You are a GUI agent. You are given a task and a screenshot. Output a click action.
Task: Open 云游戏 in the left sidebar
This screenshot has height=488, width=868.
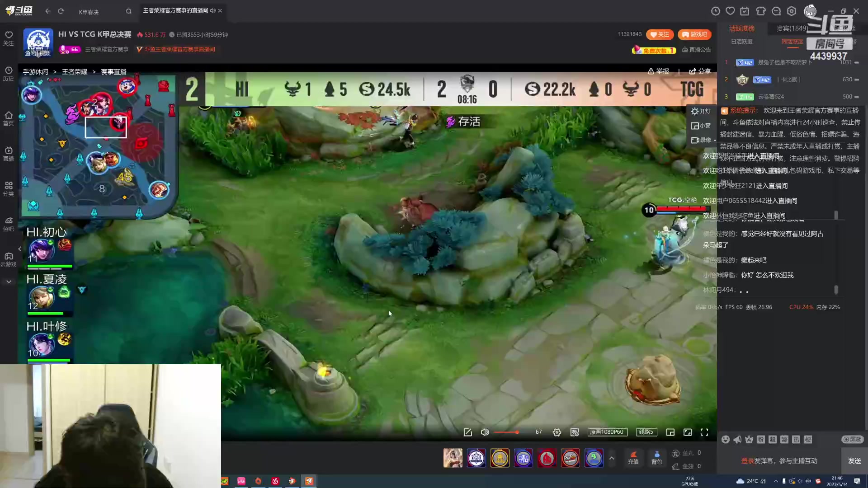coord(9,259)
